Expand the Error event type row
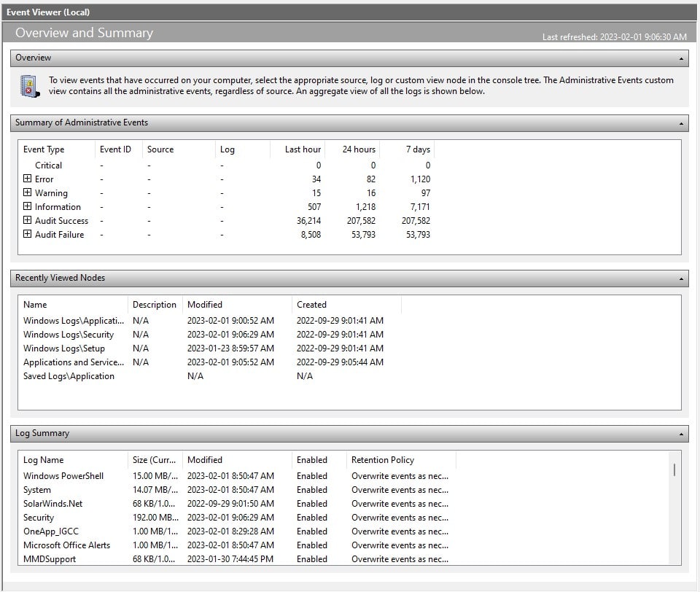The height and width of the screenshot is (592, 700). [26, 179]
